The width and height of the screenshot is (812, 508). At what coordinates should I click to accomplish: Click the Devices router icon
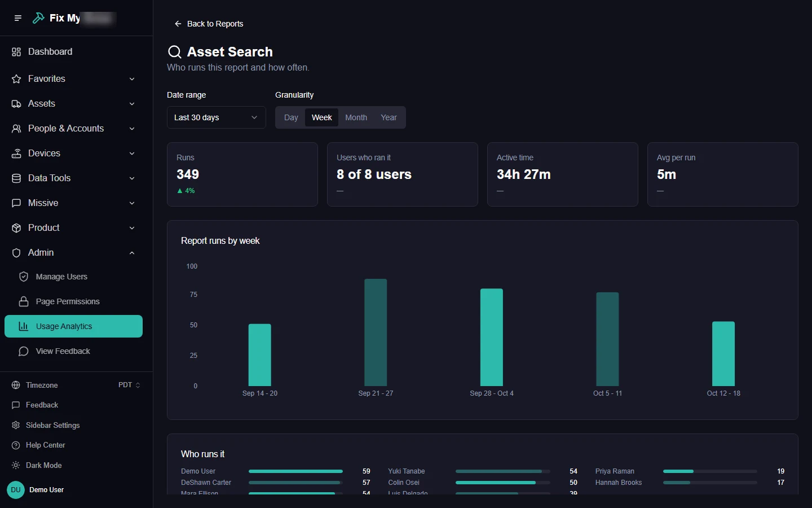point(16,154)
